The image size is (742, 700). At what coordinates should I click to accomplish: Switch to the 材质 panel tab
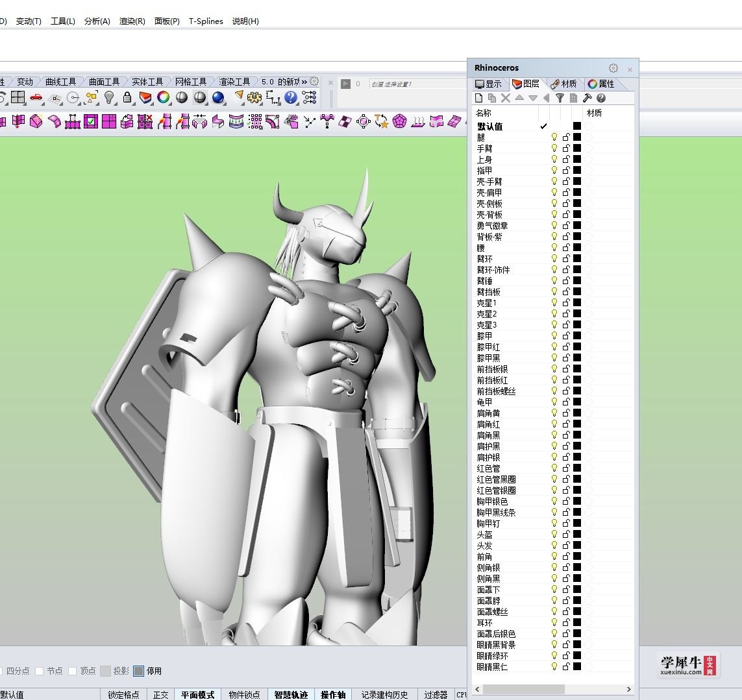[564, 84]
